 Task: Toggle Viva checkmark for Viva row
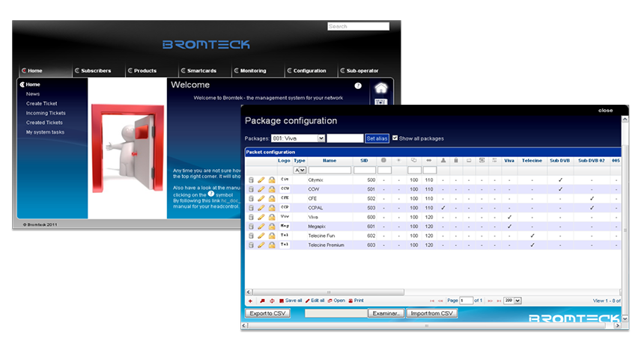click(x=510, y=217)
